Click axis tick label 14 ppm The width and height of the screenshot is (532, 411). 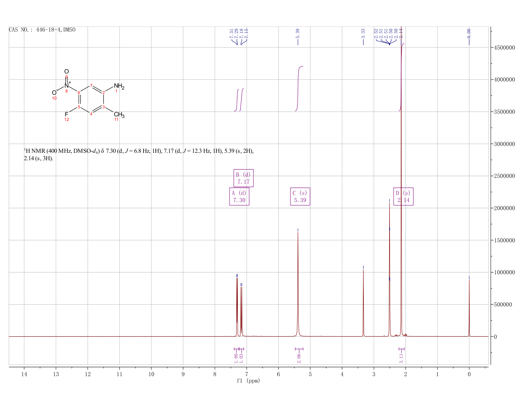[x=24, y=374]
